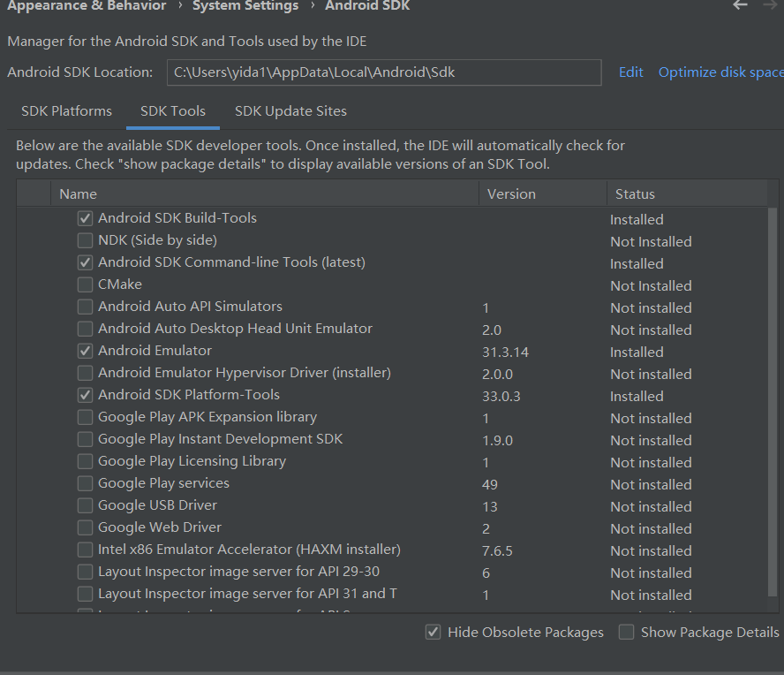The height and width of the screenshot is (675, 784).
Task: Click Edit link for SDK location
Action: click(630, 72)
